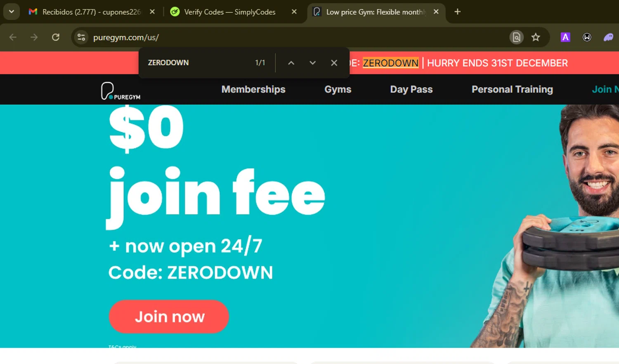Click the find box containing ZERODOWN
This screenshot has width=619, height=364.
[x=198, y=63]
